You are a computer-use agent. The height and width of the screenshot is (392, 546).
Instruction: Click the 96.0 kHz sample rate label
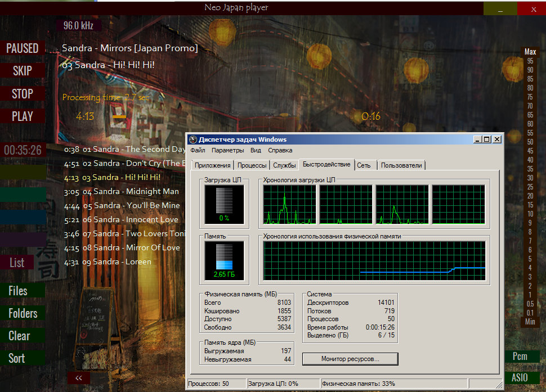78,25
